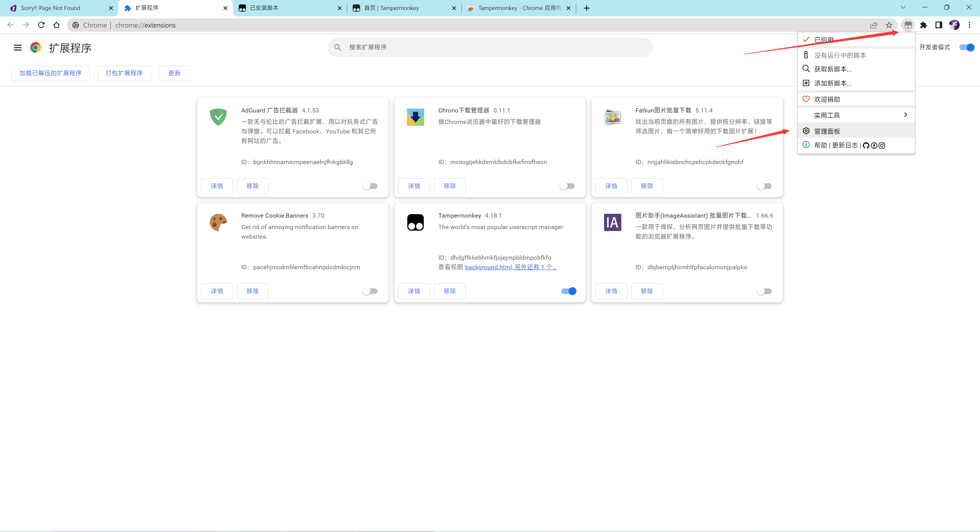This screenshot has width=980, height=532.
Task: Open a new browser tab
Action: click(586, 8)
